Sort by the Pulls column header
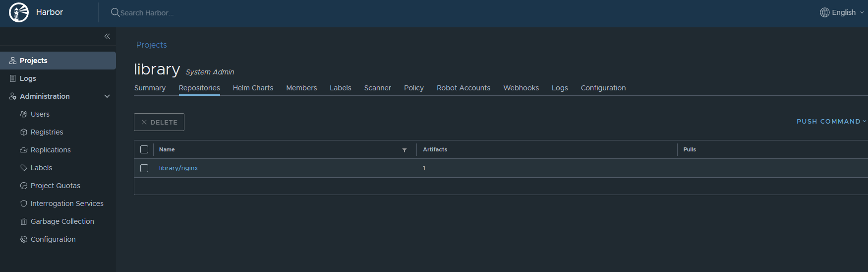 (690, 149)
